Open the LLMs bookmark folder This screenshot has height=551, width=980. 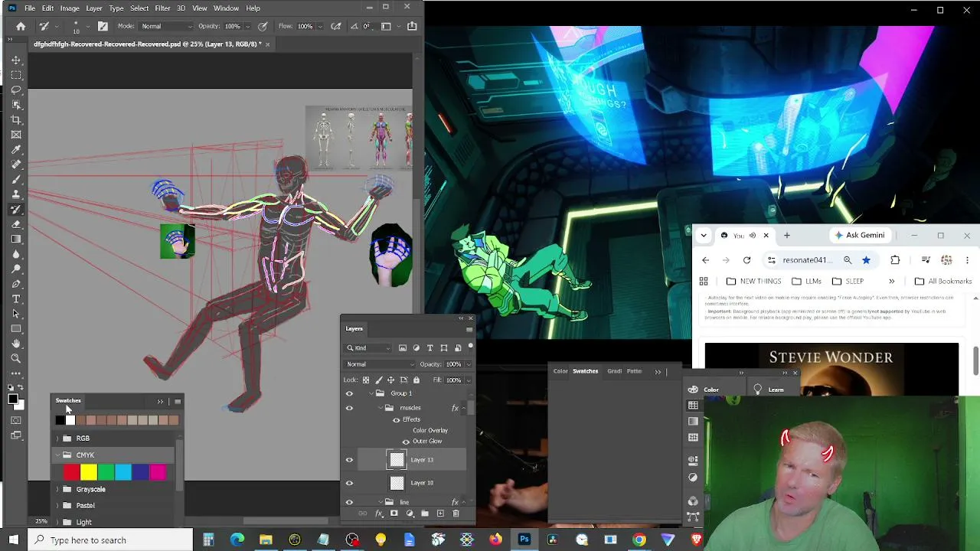pyautogui.click(x=807, y=281)
